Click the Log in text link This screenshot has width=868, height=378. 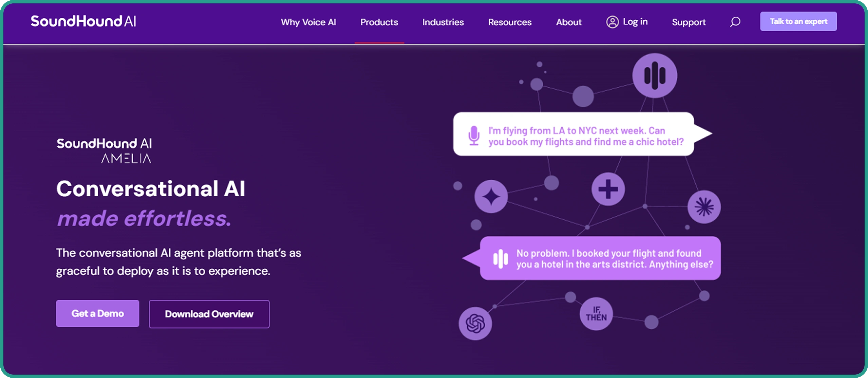pyautogui.click(x=635, y=22)
